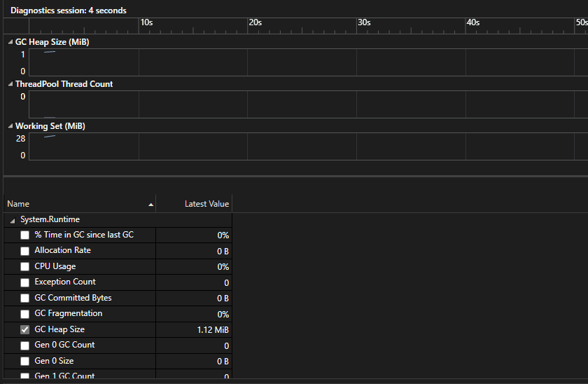Viewport: 588px width, 384px height.
Task: Click the GC Heap Size row label
Action: pyautogui.click(x=59, y=329)
